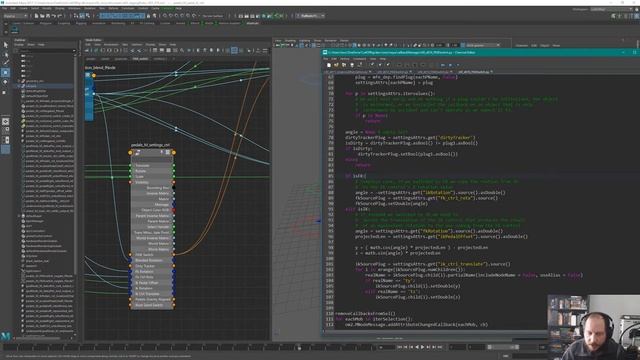Toggle select by object type mode
640x360 pixels.
pos(82,16)
